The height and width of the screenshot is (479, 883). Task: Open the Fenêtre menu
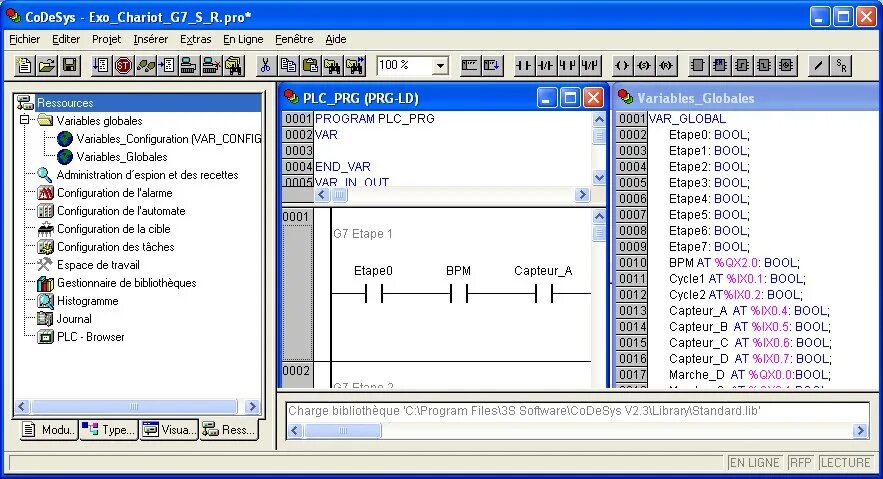coord(294,39)
